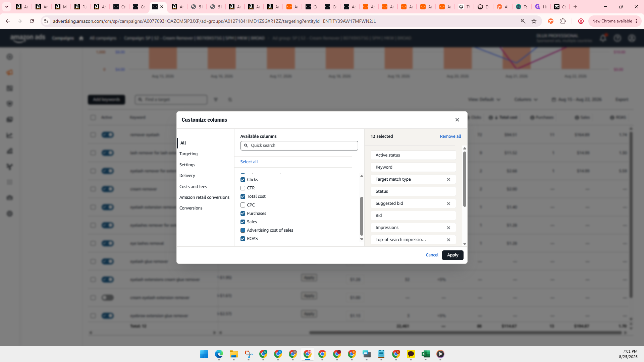Screen dimensions: 644x362
Task: Click the magnifier icon in Quick search
Action: pyautogui.click(x=246, y=145)
